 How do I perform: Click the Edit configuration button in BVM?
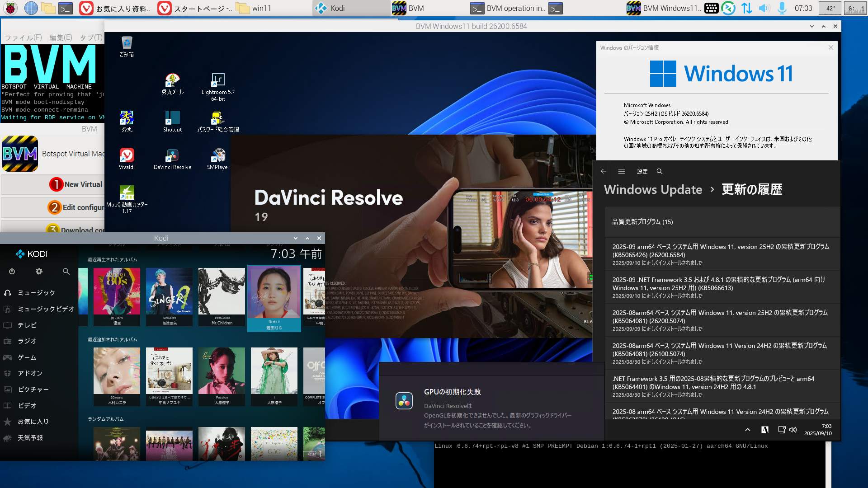coord(53,207)
